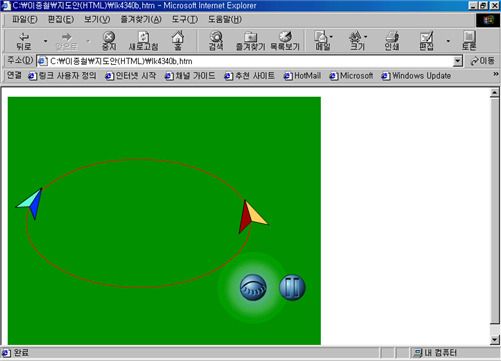
Task: Open the Forward button history dropdown arrow
Action: click(x=88, y=41)
